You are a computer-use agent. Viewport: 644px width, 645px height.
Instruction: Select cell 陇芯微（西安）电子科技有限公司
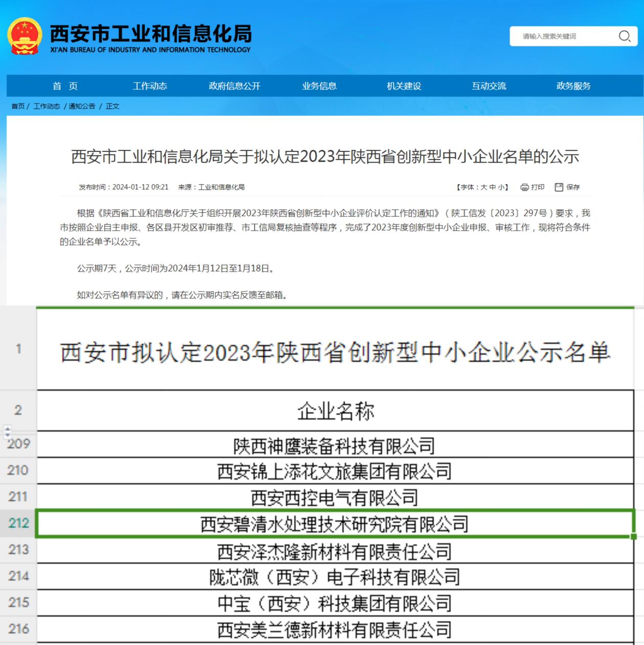[x=336, y=576]
